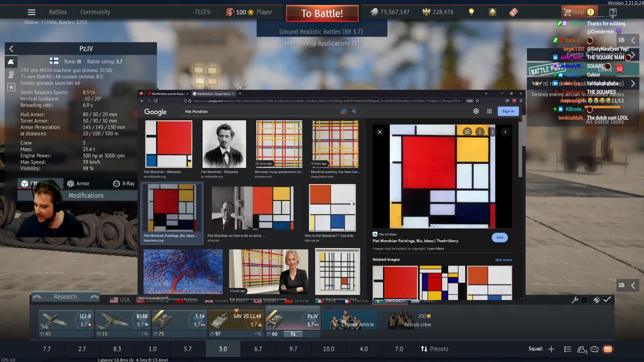Viewport: 644px width, 362px height.
Task: Close the Google image preview panel
Action: [380, 132]
